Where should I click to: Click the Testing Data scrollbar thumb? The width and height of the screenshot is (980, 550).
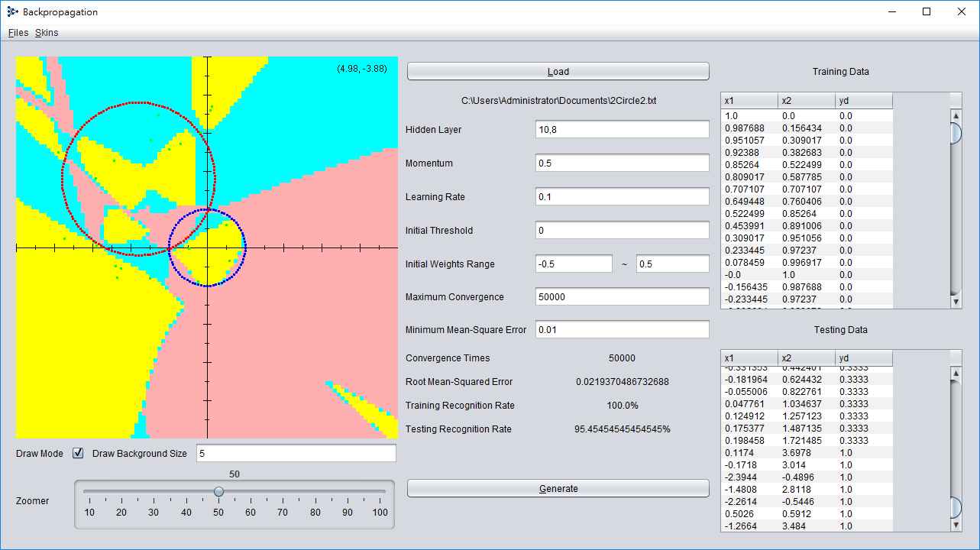point(956,507)
